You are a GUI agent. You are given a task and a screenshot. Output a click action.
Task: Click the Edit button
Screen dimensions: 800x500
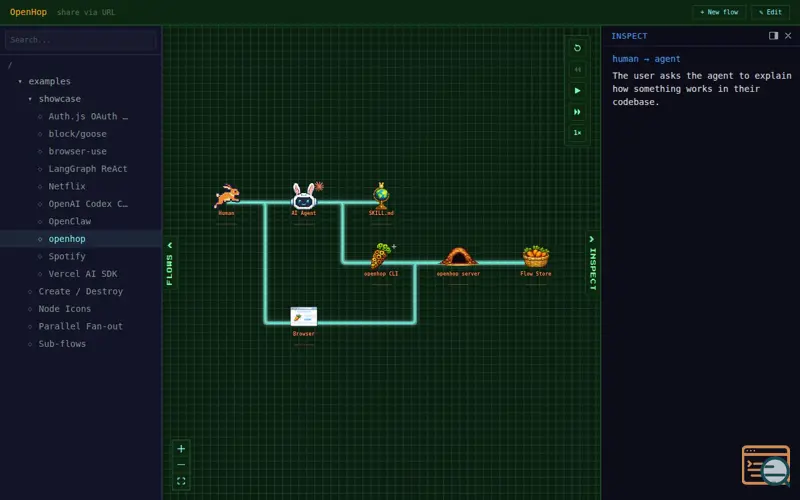click(x=770, y=12)
